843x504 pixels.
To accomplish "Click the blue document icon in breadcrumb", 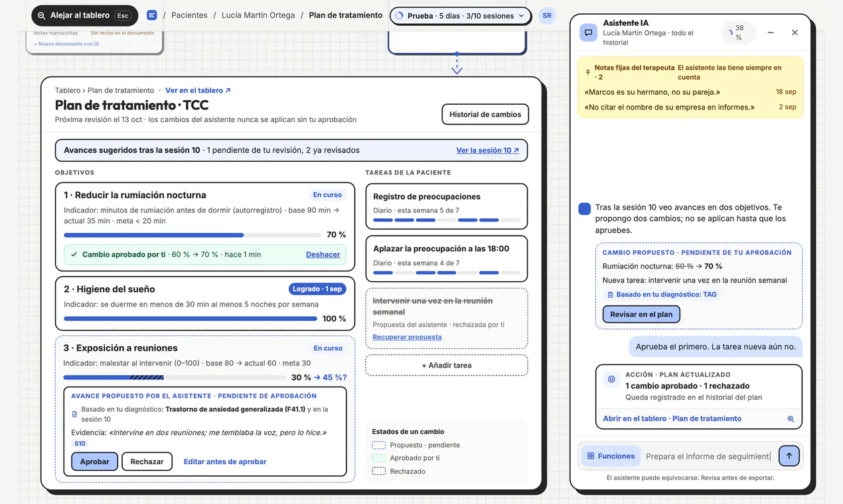I will click(x=151, y=15).
